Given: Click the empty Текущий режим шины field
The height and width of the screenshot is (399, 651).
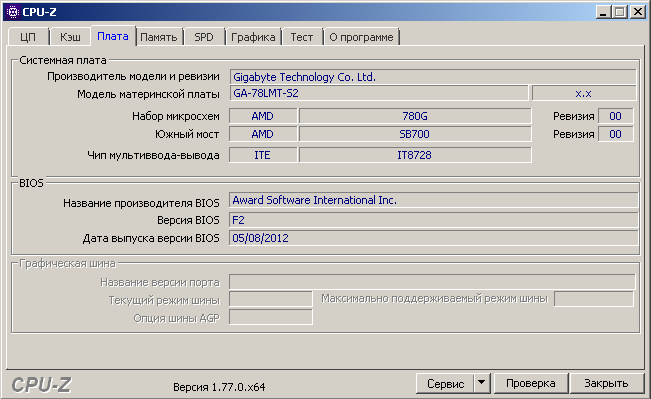Looking at the screenshot, I should click(271, 299).
